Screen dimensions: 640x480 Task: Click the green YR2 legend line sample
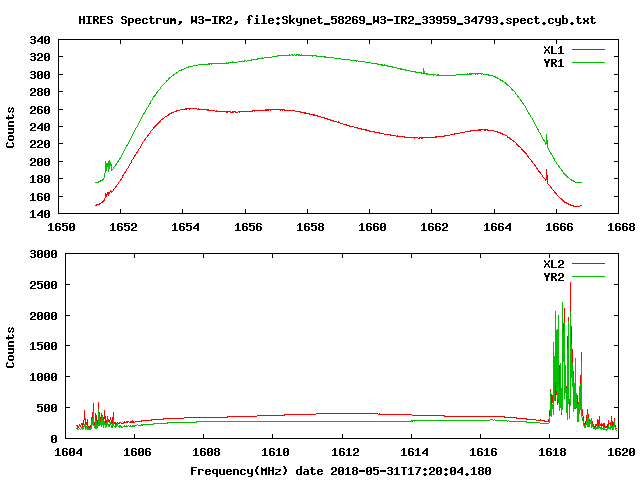click(588, 276)
